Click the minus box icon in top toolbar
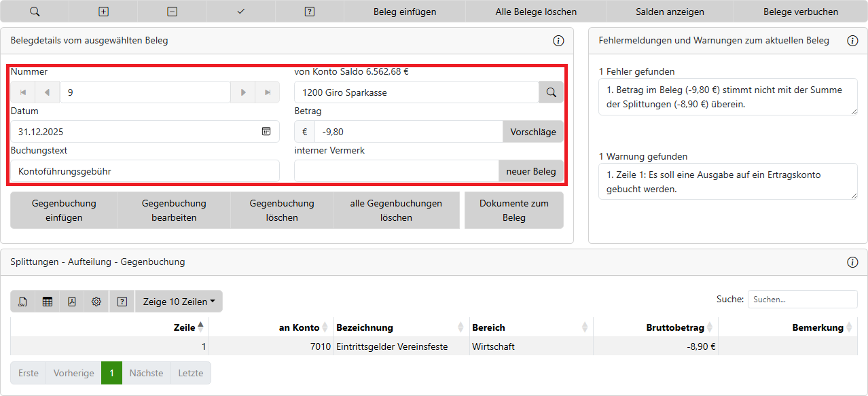The width and height of the screenshot is (868, 396). point(173,12)
